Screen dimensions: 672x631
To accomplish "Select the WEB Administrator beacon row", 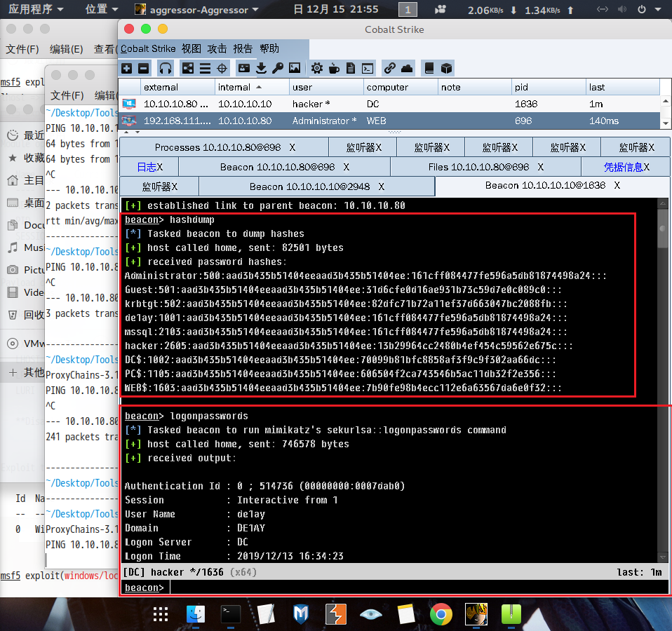I will coord(389,121).
